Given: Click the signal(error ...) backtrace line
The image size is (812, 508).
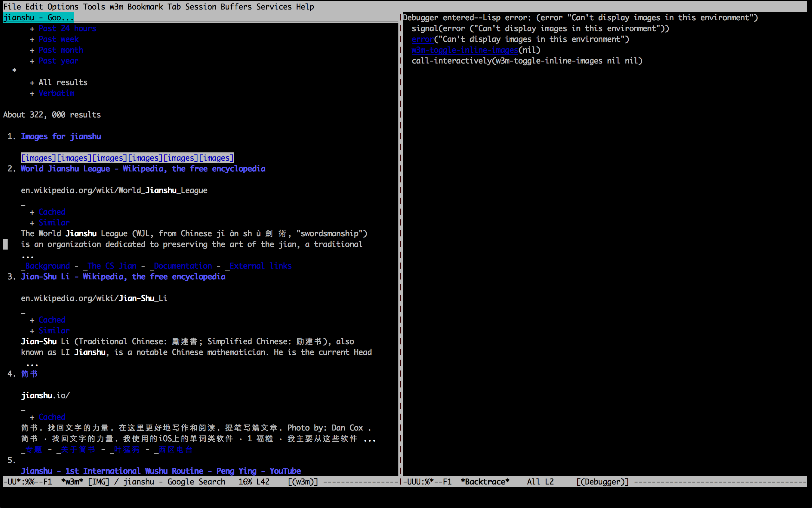Looking at the screenshot, I should (x=540, y=29).
